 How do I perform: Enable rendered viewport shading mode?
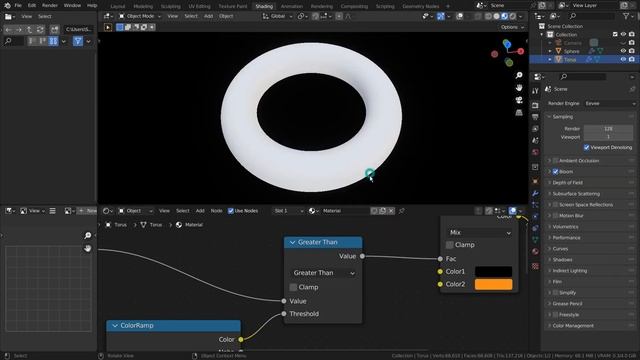[513, 16]
